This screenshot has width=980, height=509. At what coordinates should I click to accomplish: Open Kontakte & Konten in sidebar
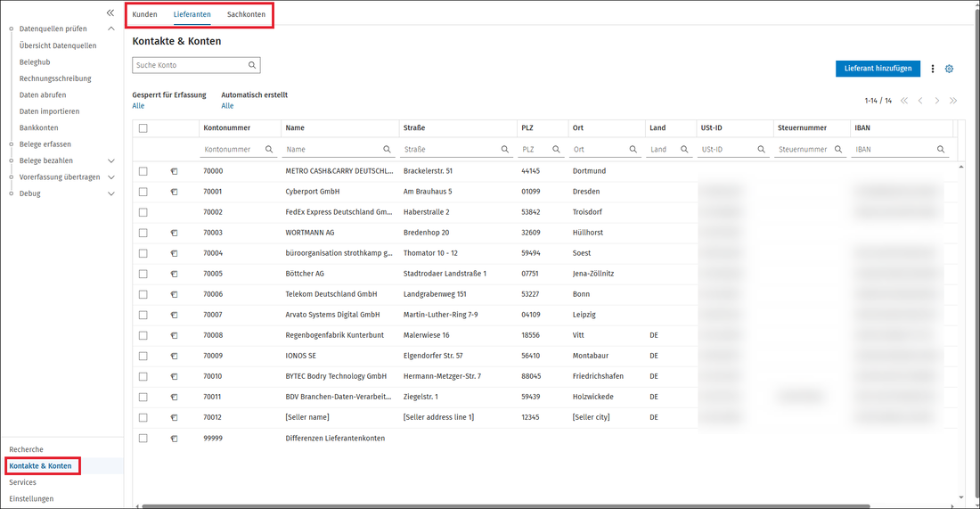pyautogui.click(x=41, y=466)
